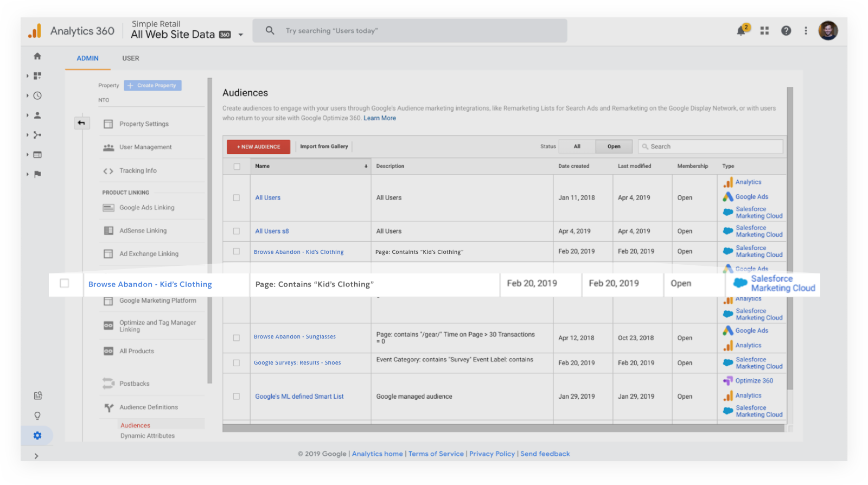The image size is (868, 485).
Task: Open the Discover lightbulb icon
Action: pos(37,416)
